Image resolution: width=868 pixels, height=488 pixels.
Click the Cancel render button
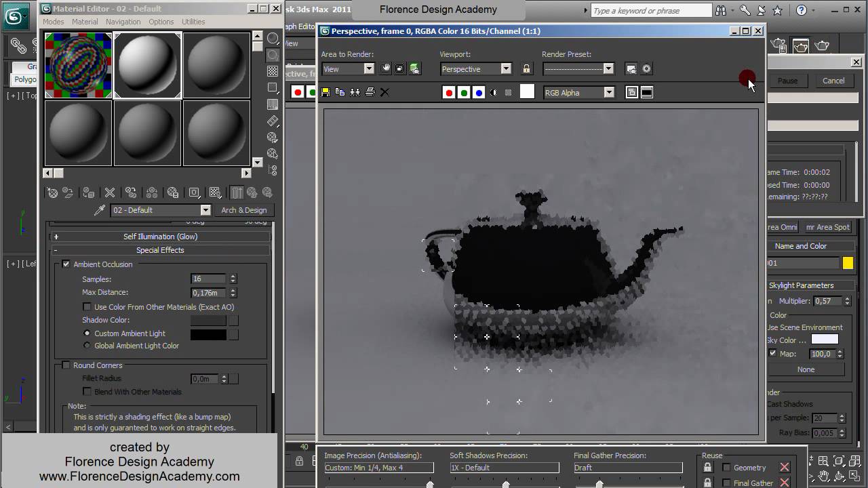[x=833, y=81]
